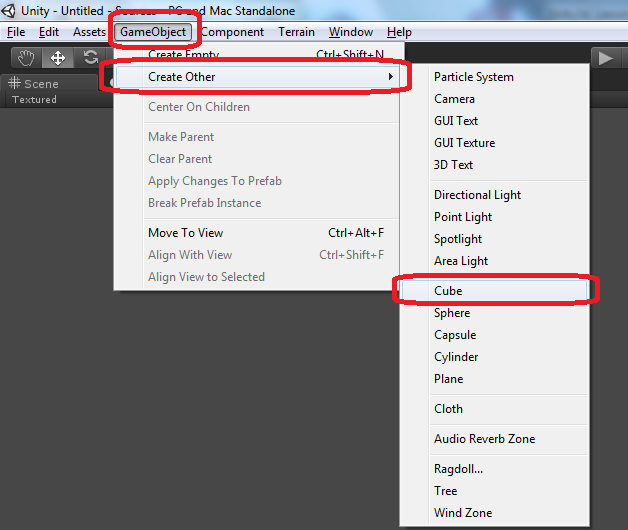The width and height of the screenshot is (628, 530).
Task: Open the Textured draw mode dropdown
Action: pyautogui.click(x=34, y=99)
